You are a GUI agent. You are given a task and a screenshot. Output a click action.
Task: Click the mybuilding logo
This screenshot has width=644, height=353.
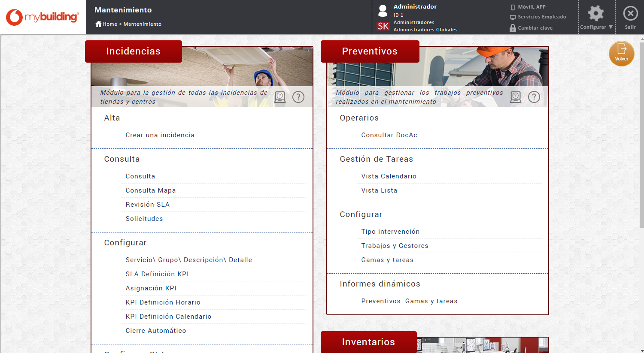[x=42, y=17]
